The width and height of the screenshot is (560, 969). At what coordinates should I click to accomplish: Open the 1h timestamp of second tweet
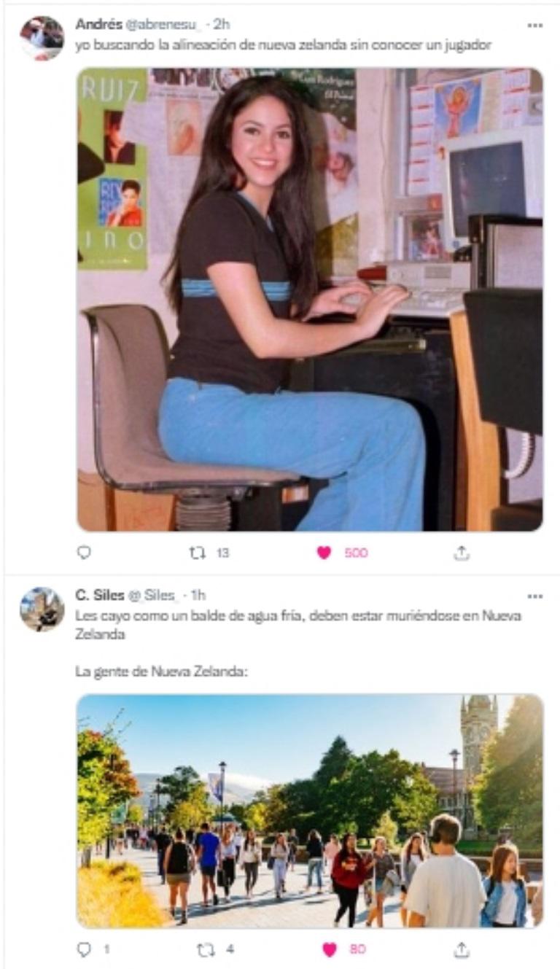(198, 595)
